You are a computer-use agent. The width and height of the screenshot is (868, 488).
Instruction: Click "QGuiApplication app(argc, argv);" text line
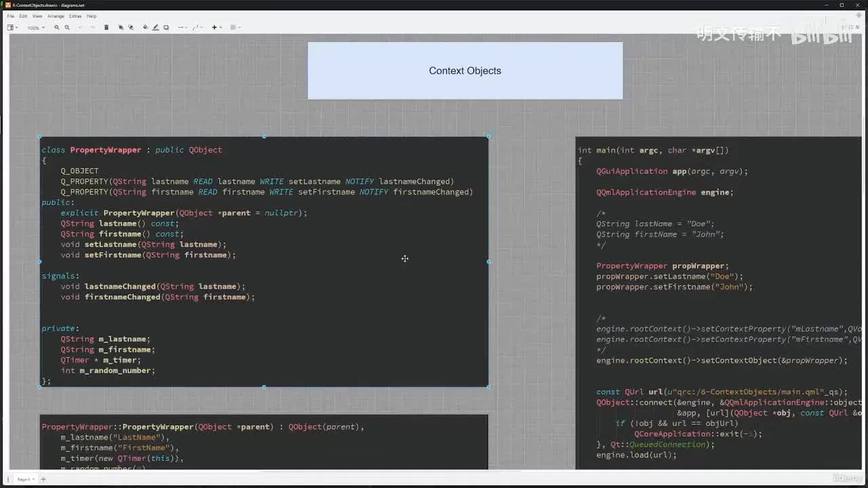673,171
